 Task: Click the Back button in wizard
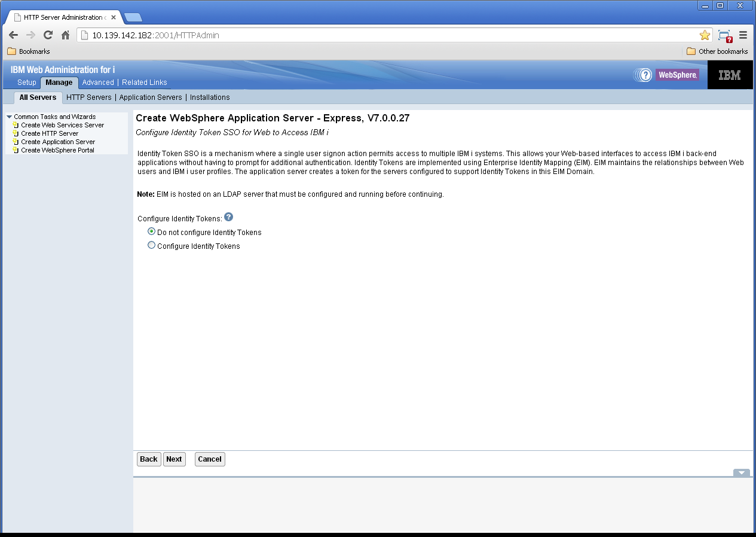149,459
